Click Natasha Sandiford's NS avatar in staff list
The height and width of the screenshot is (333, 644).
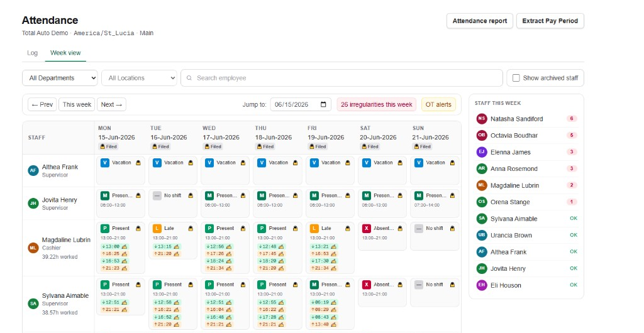click(x=482, y=119)
